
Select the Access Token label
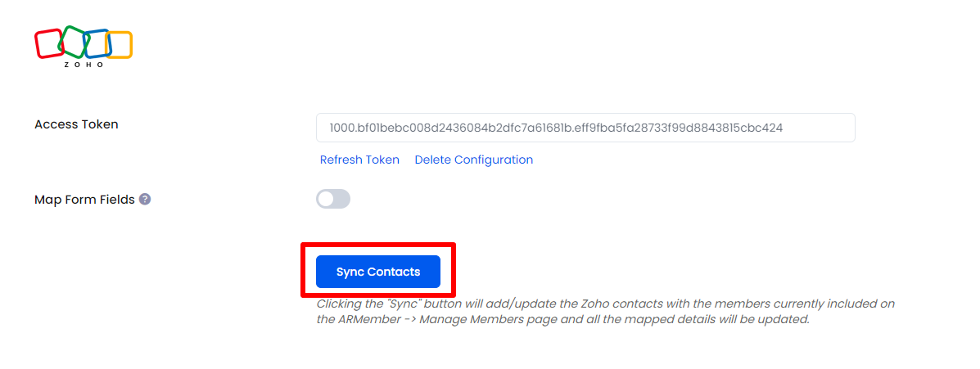[x=76, y=124]
